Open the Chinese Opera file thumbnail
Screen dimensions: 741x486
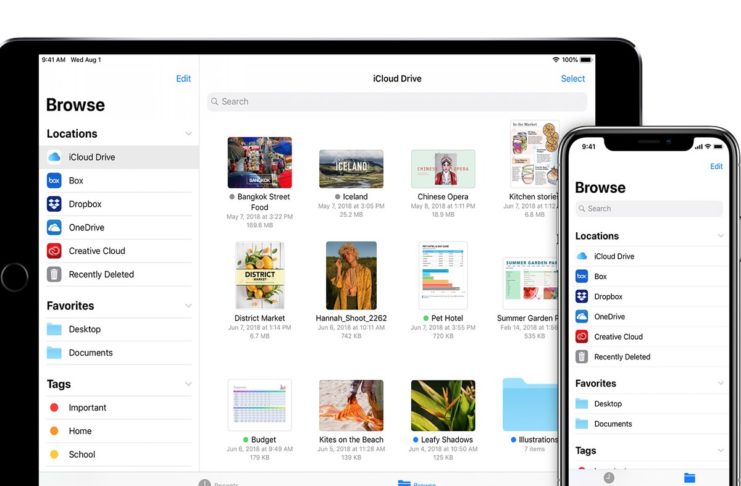pos(443,169)
